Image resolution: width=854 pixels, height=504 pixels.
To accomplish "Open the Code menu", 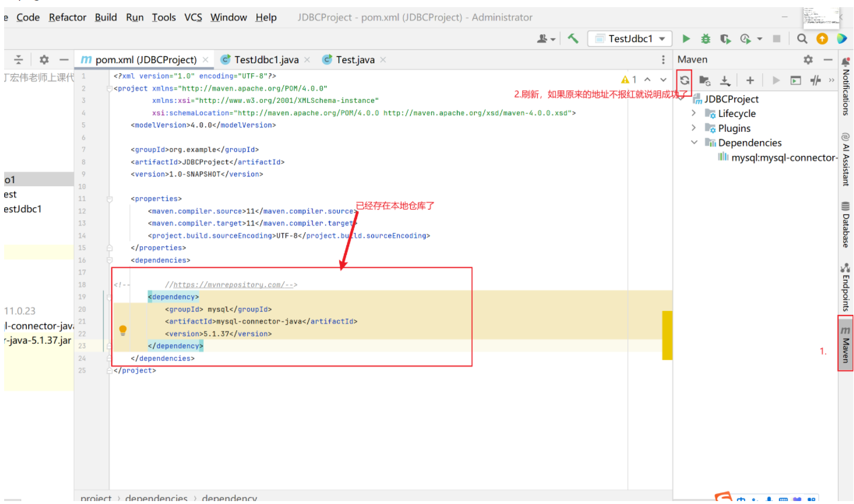I will [28, 18].
